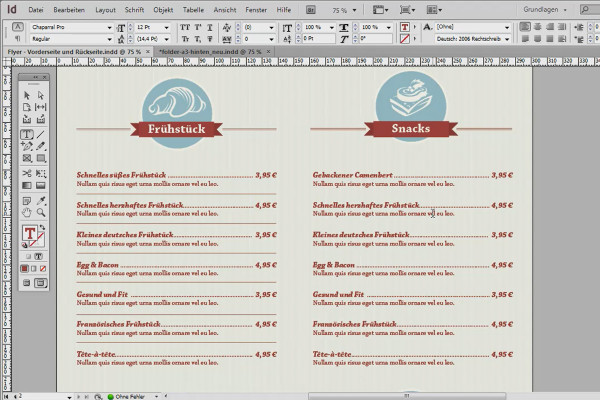Select the Rectangle Frame tool
Viewport: 600px width, 400px height.
pyautogui.click(x=26, y=158)
